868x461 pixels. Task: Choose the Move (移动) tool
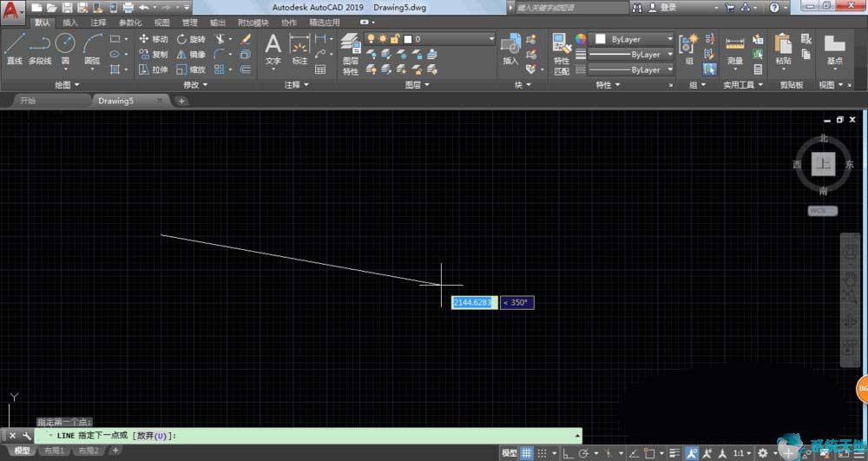[x=154, y=39]
